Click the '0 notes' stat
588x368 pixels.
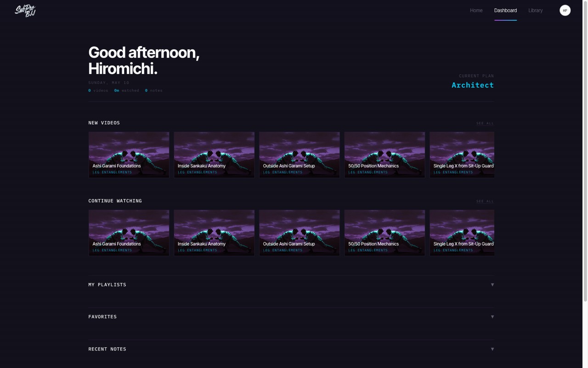pos(154,91)
